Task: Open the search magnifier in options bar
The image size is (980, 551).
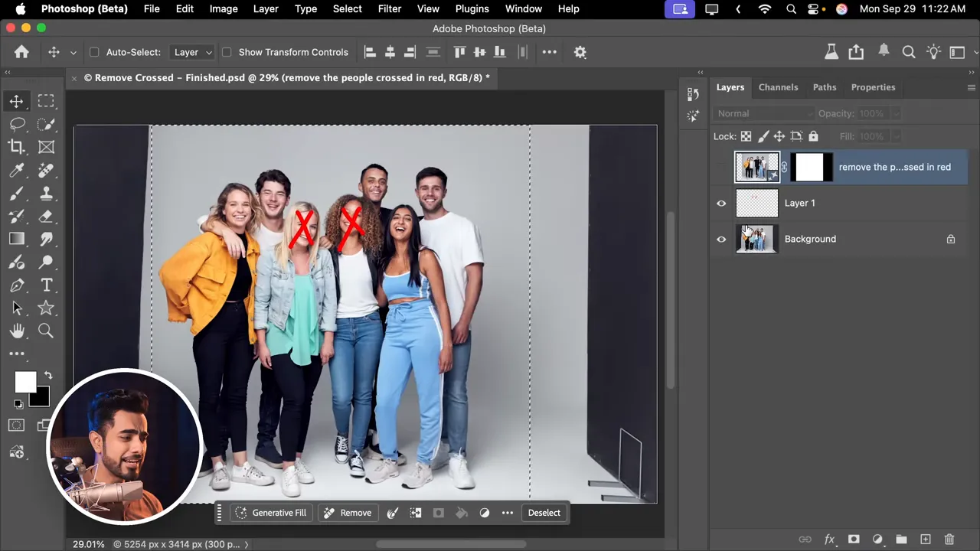Action: 909,52
